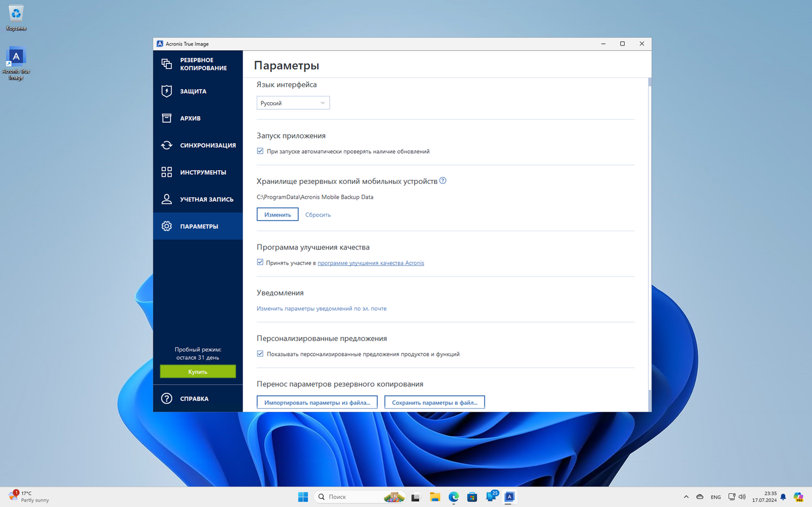Open the taskbar app with badge 25
Image resolution: width=812 pixels, height=507 pixels.
point(491,496)
